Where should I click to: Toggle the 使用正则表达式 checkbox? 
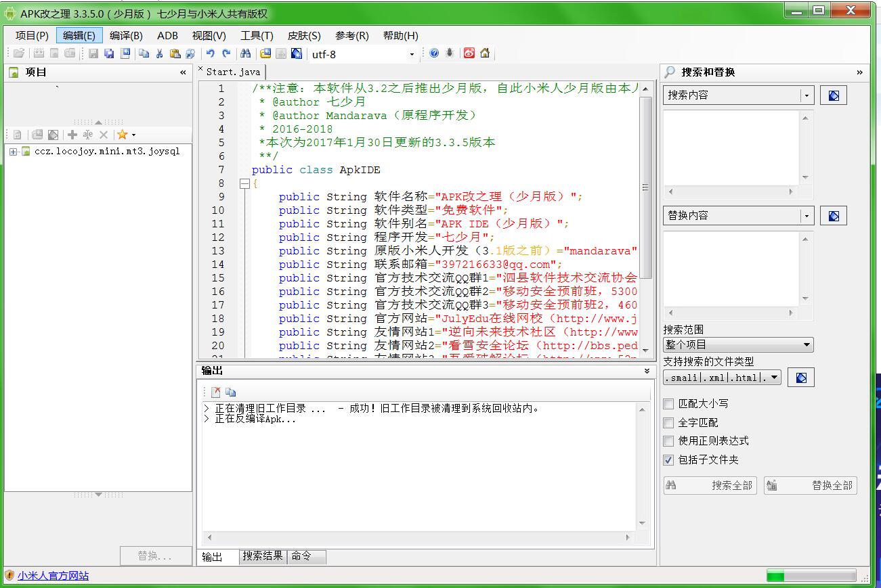click(669, 441)
